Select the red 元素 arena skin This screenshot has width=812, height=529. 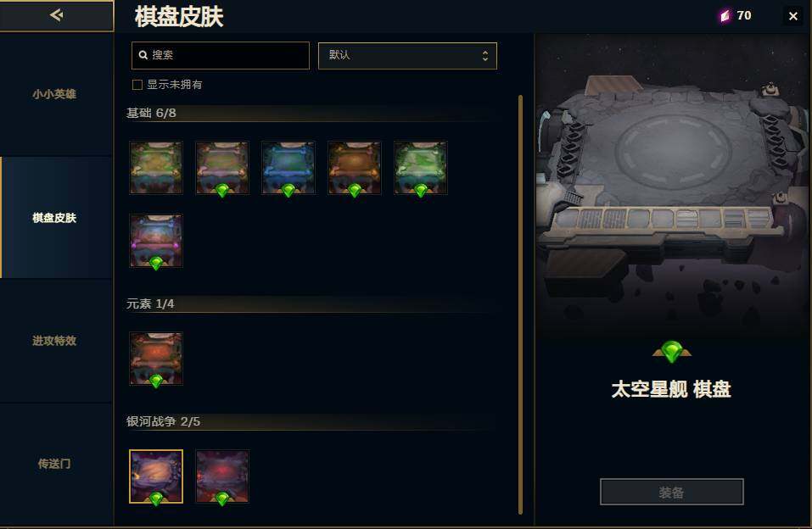click(156, 359)
